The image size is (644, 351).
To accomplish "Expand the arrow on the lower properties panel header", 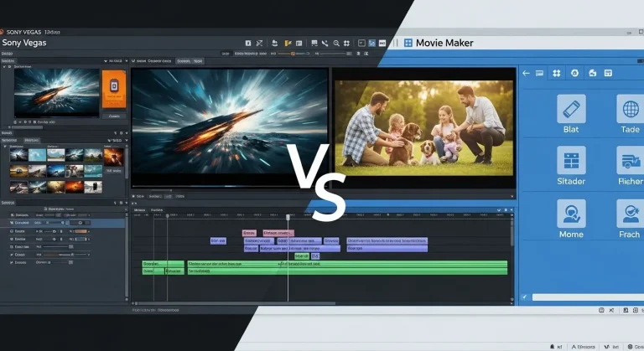I will 126,203.
